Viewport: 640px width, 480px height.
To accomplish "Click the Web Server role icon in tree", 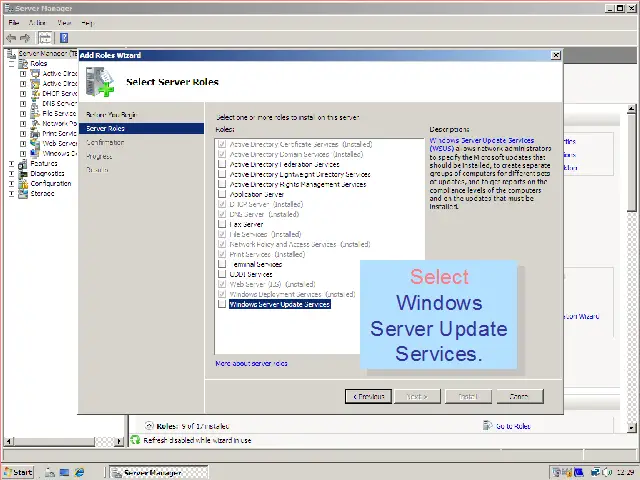I will (x=36, y=143).
